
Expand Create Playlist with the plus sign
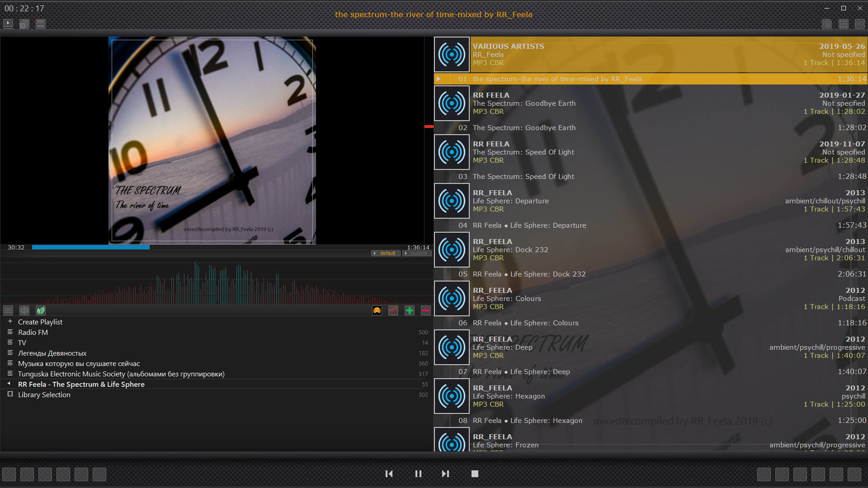pos(10,322)
